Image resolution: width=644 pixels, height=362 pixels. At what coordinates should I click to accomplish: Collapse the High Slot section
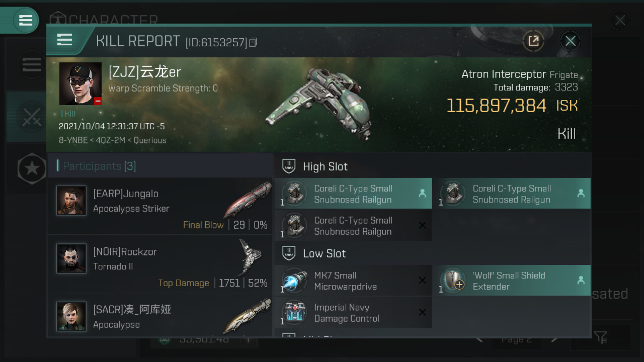(x=325, y=167)
